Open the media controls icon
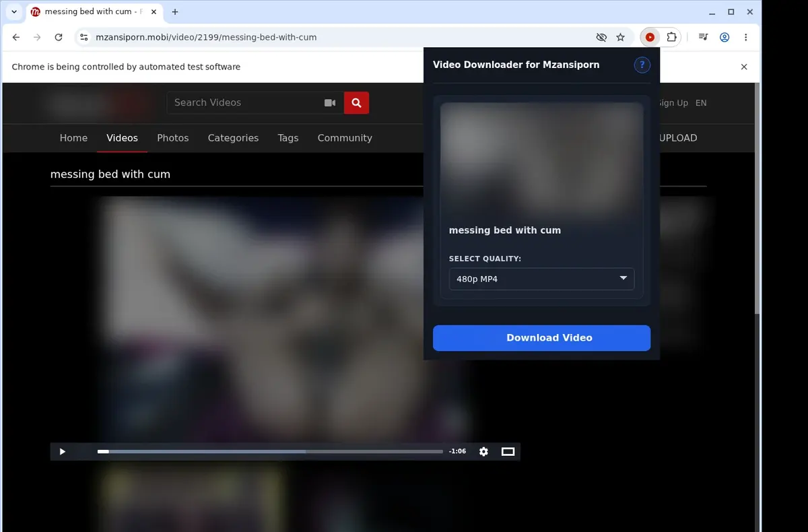The width and height of the screenshot is (808, 532). 703,38
